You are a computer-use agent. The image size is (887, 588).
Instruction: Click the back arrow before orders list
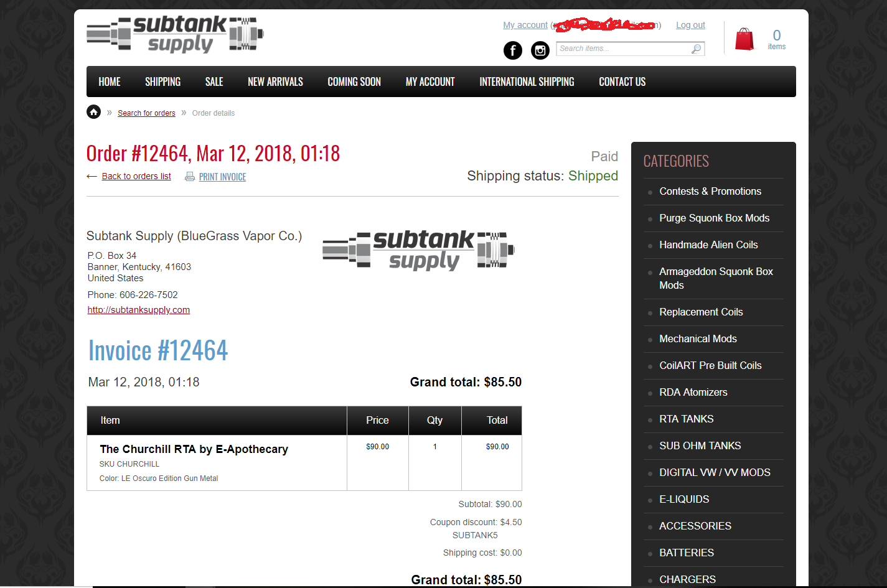(x=92, y=177)
